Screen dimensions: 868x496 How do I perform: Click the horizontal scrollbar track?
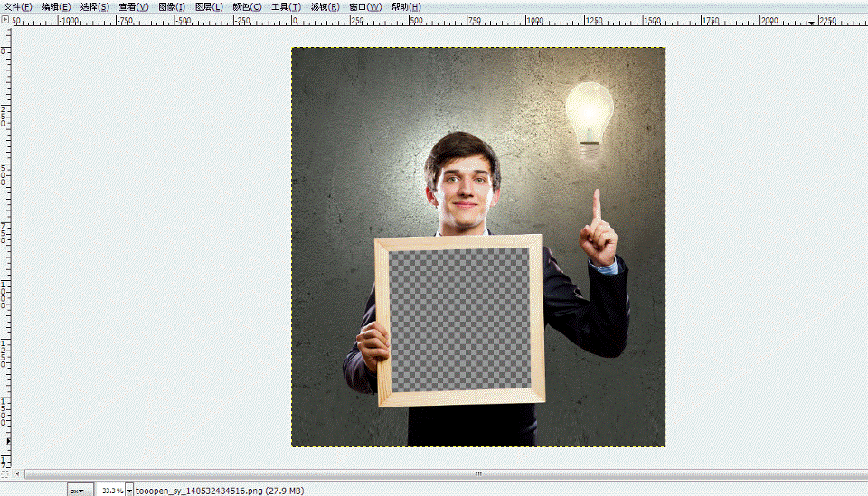(x=446, y=474)
